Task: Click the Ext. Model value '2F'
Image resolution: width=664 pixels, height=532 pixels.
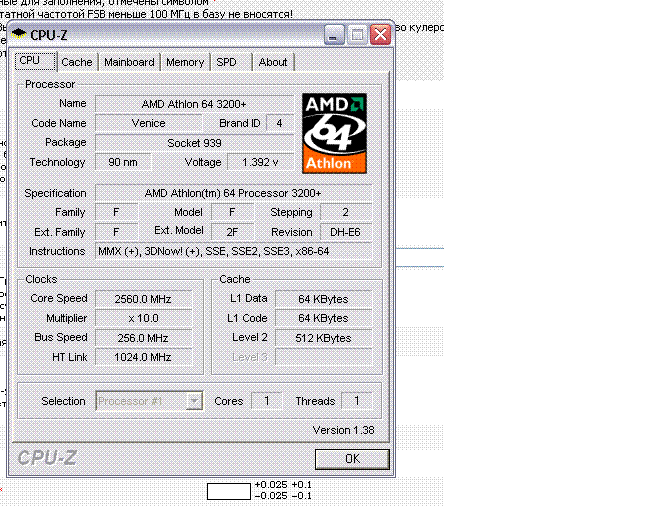Action: [232, 232]
